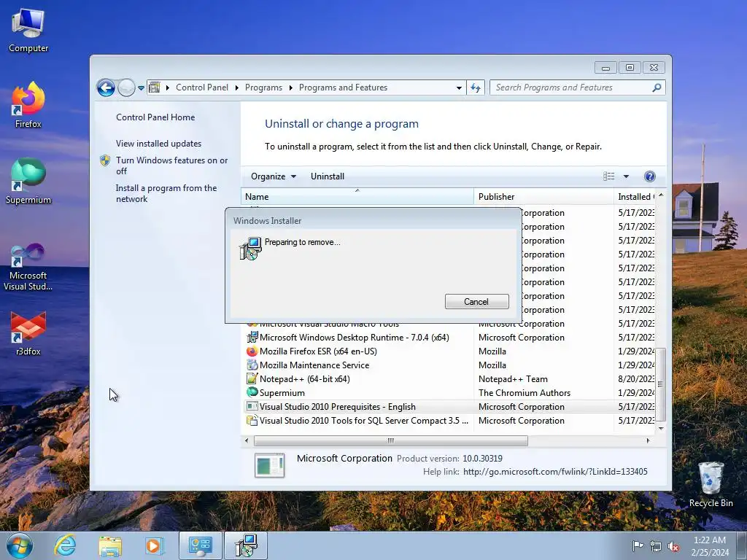Click the Supermium row icon

252,393
